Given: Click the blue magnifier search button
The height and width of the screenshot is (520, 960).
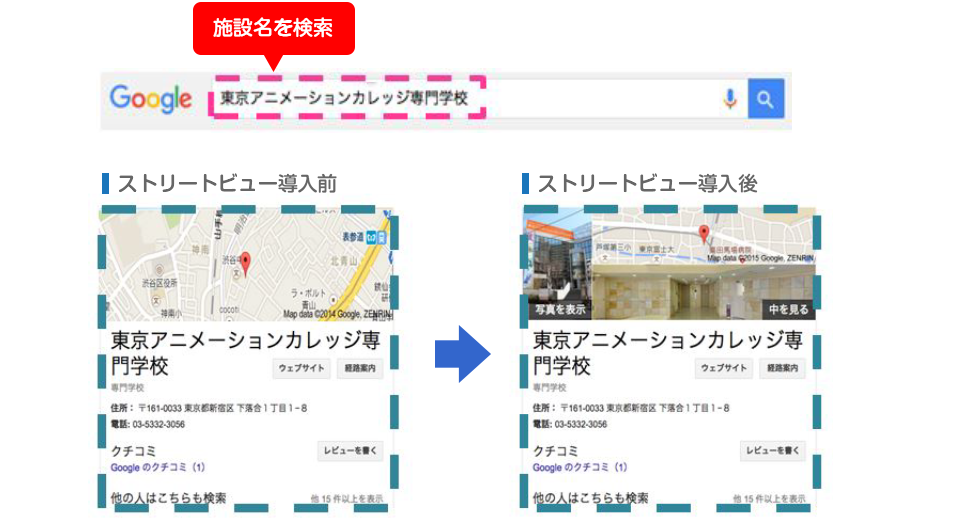Looking at the screenshot, I should [x=765, y=99].
